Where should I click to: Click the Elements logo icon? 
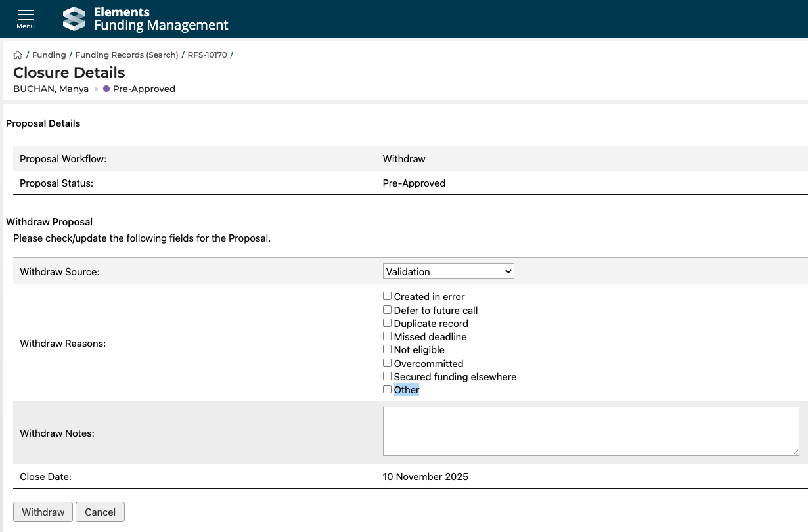[x=74, y=18]
